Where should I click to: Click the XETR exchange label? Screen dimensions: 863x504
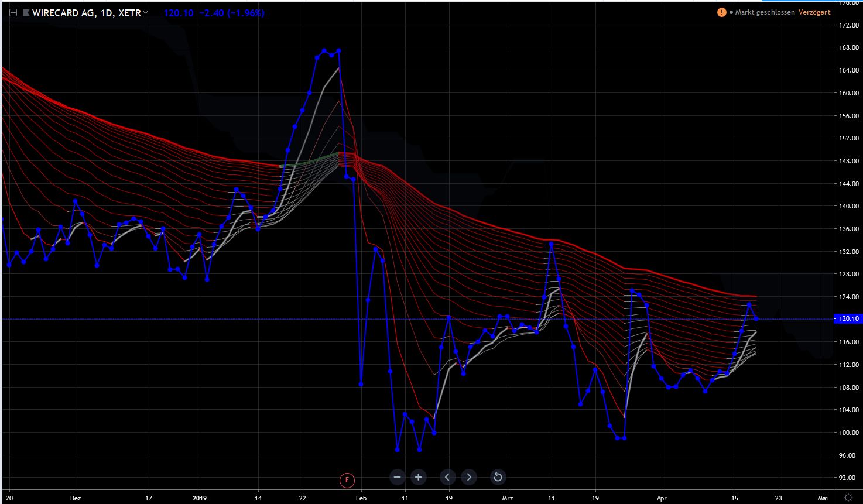pyautogui.click(x=130, y=12)
